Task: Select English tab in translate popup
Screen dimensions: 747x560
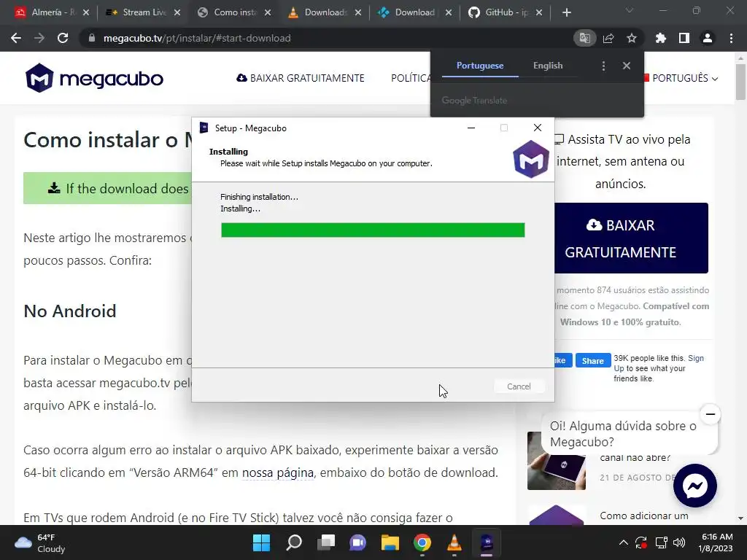Action: tap(548, 66)
